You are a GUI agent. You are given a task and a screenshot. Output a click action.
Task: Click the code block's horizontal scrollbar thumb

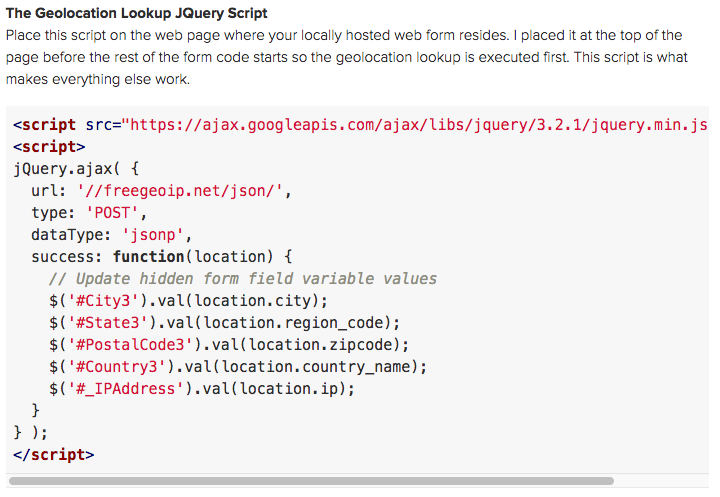(311, 481)
